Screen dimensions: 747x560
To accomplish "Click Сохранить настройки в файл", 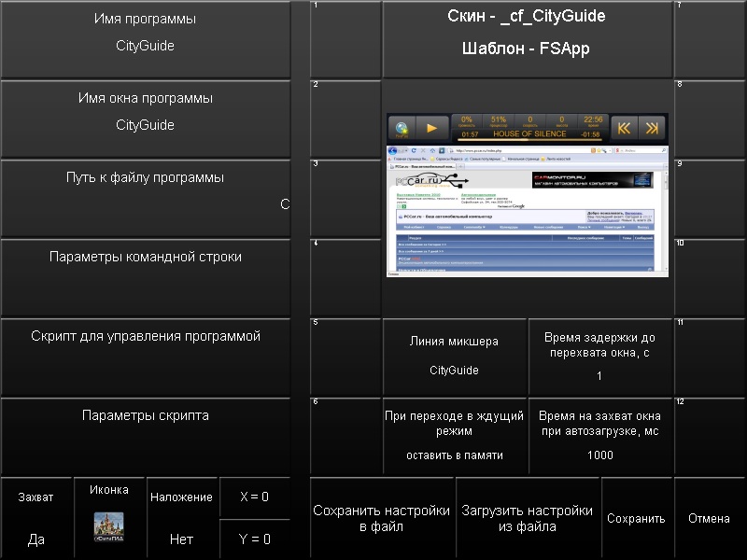I will tap(381, 519).
